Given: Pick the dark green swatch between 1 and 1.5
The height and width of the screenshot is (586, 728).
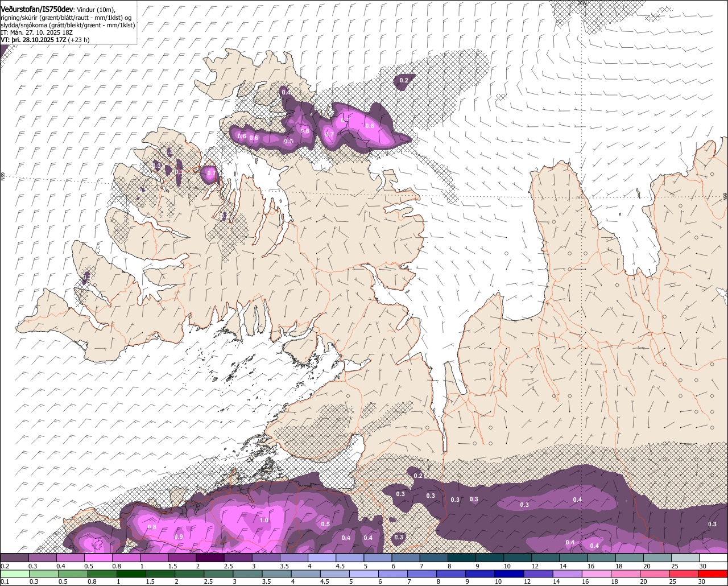Looking at the screenshot, I should [131, 573].
